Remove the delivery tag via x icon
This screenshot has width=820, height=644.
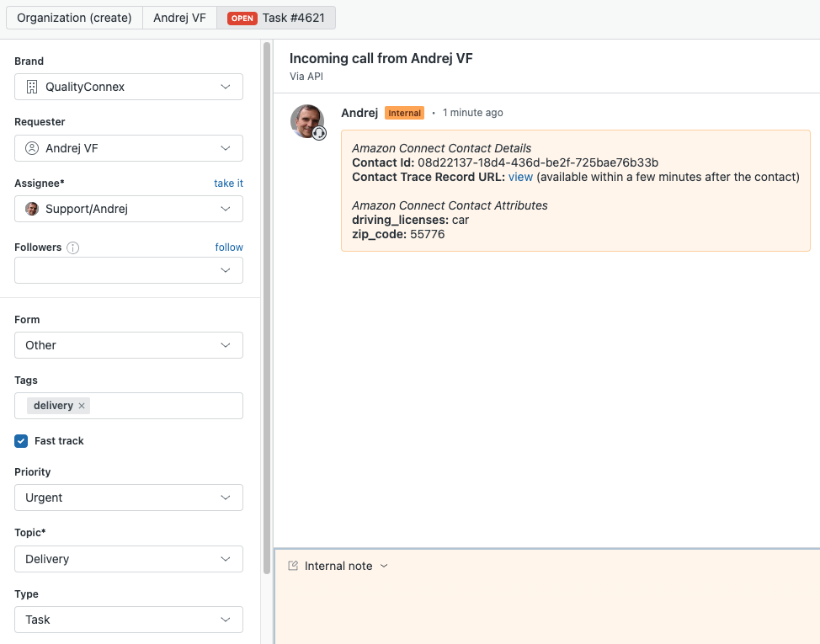click(82, 406)
